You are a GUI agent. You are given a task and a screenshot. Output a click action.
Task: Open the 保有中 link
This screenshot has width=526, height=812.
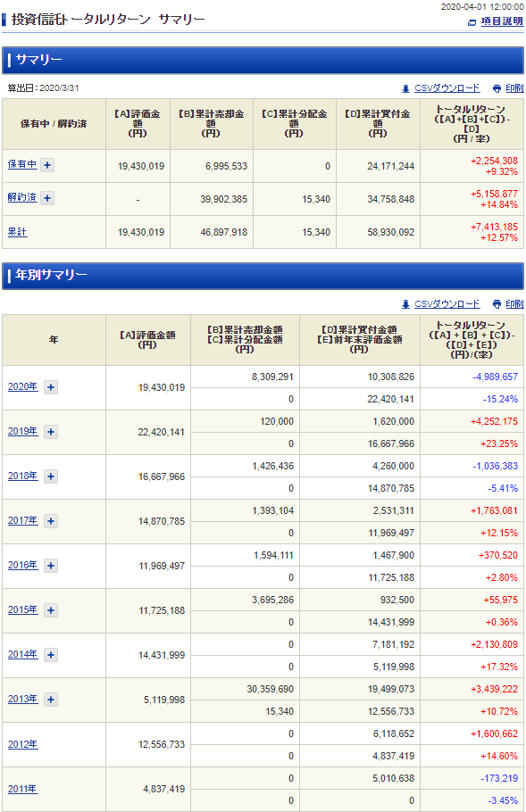(22, 164)
